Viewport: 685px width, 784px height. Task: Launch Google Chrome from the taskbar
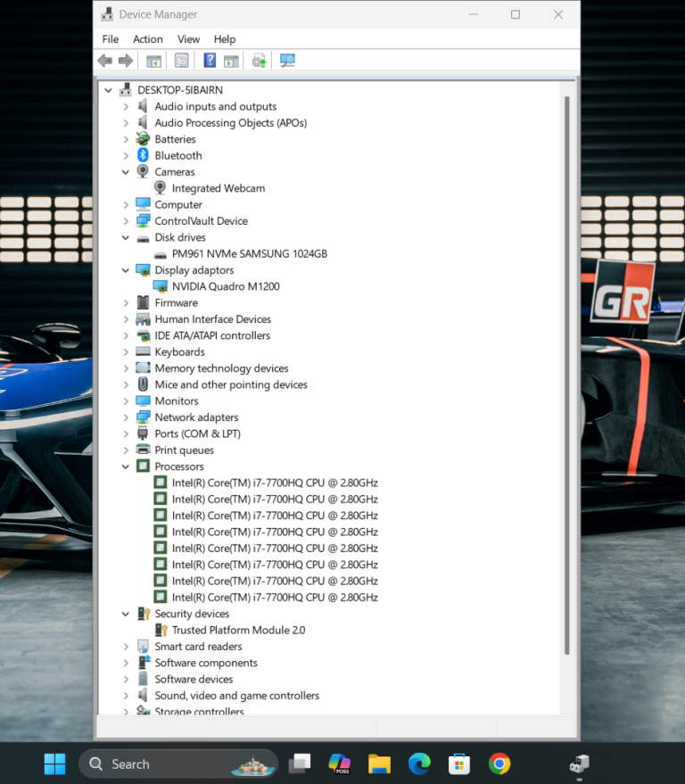499,763
